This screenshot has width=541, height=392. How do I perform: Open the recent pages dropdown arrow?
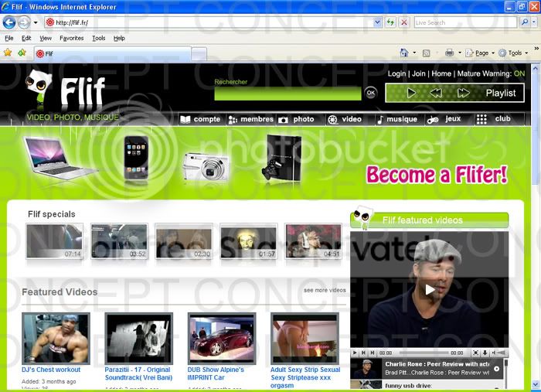(36, 22)
